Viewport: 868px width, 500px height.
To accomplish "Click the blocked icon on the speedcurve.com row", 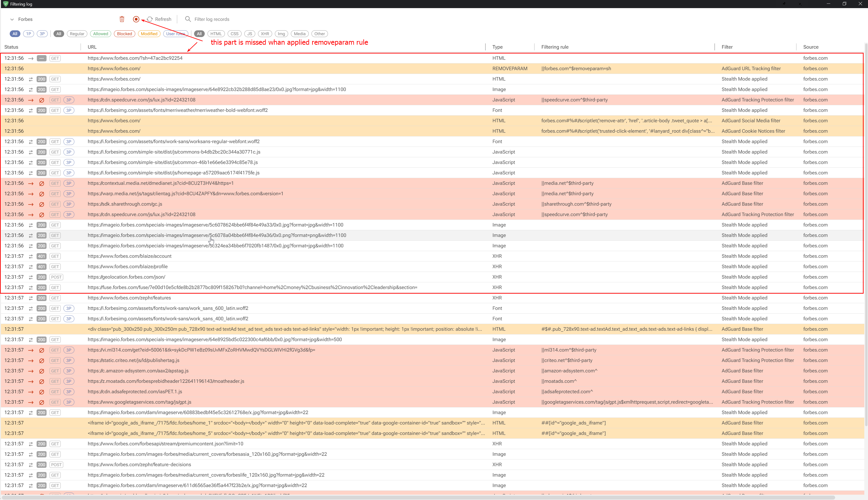I will tap(41, 100).
